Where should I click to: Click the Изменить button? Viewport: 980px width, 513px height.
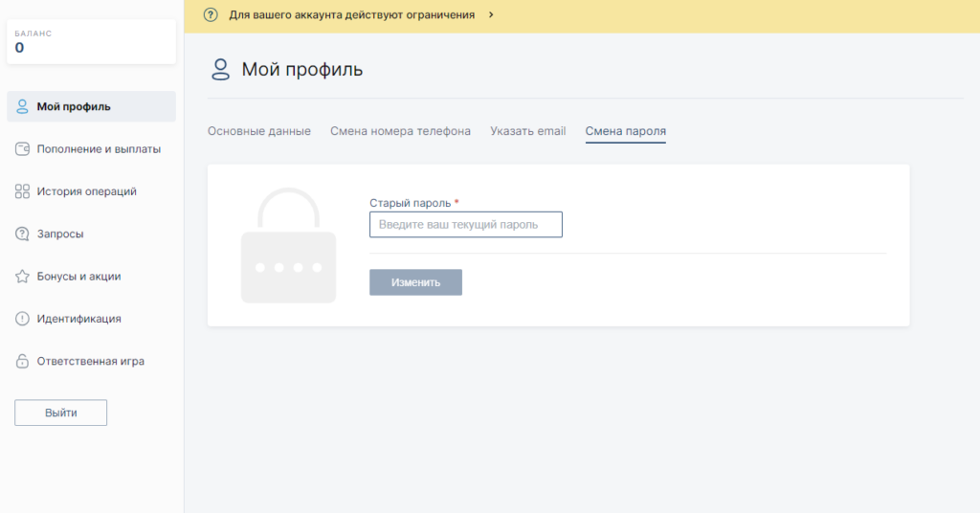click(x=415, y=282)
